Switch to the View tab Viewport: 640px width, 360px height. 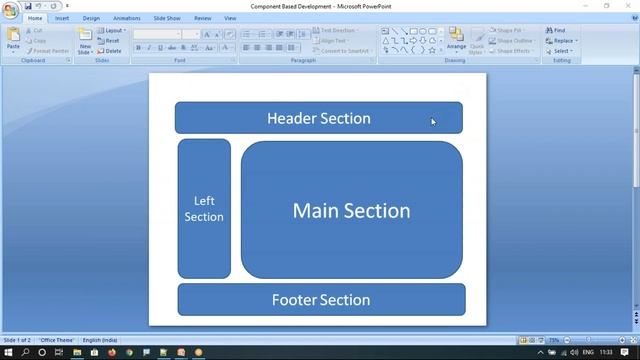pyautogui.click(x=230, y=18)
